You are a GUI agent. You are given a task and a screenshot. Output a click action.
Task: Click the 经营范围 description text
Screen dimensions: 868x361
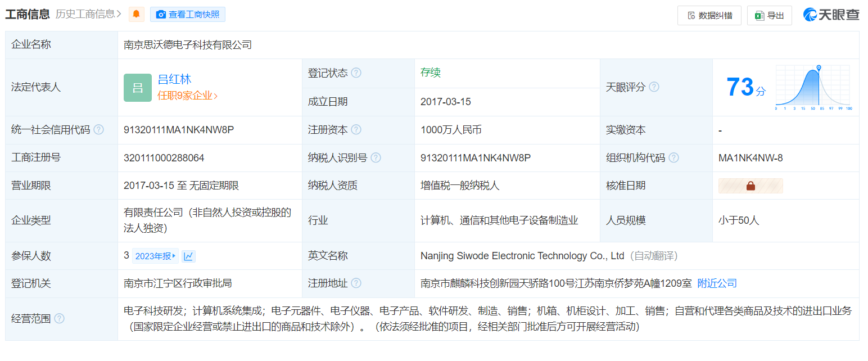coord(488,319)
